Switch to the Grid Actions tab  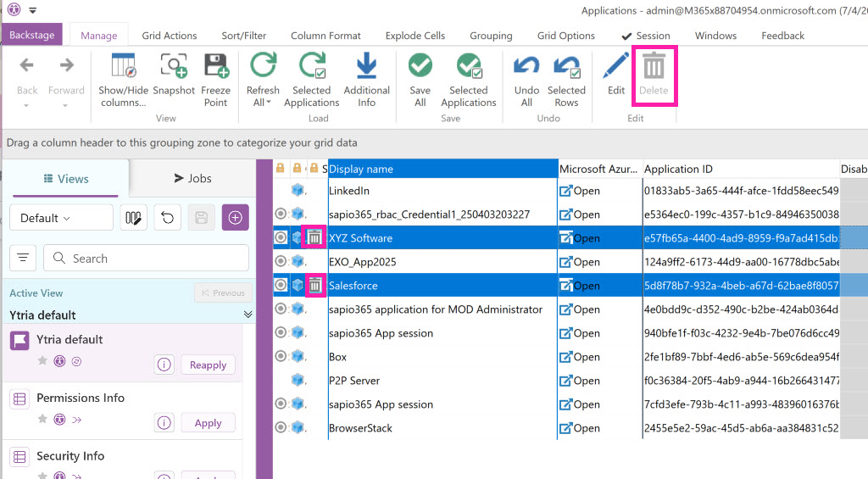point(169,36)
